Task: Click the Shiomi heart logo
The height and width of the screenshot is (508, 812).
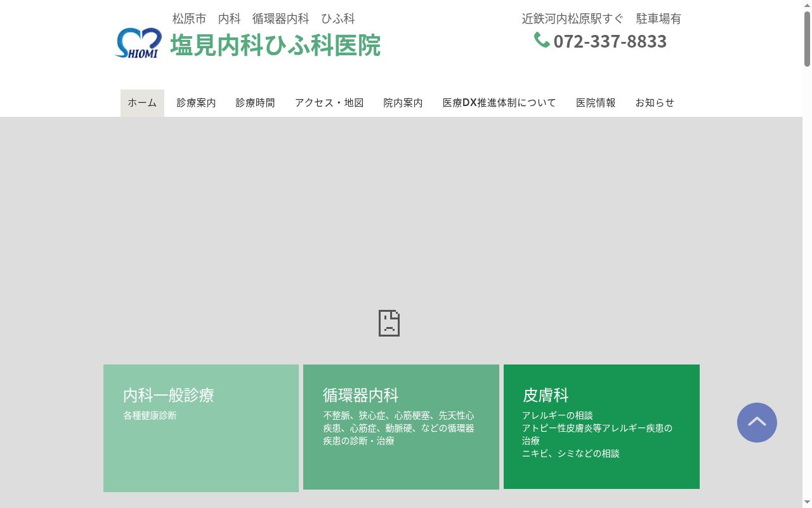Action: point(138,43)
